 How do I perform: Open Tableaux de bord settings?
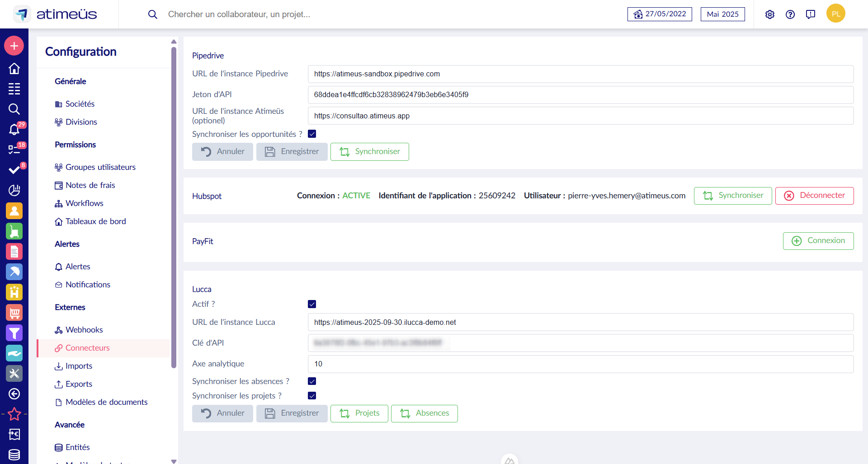point(90,221)
